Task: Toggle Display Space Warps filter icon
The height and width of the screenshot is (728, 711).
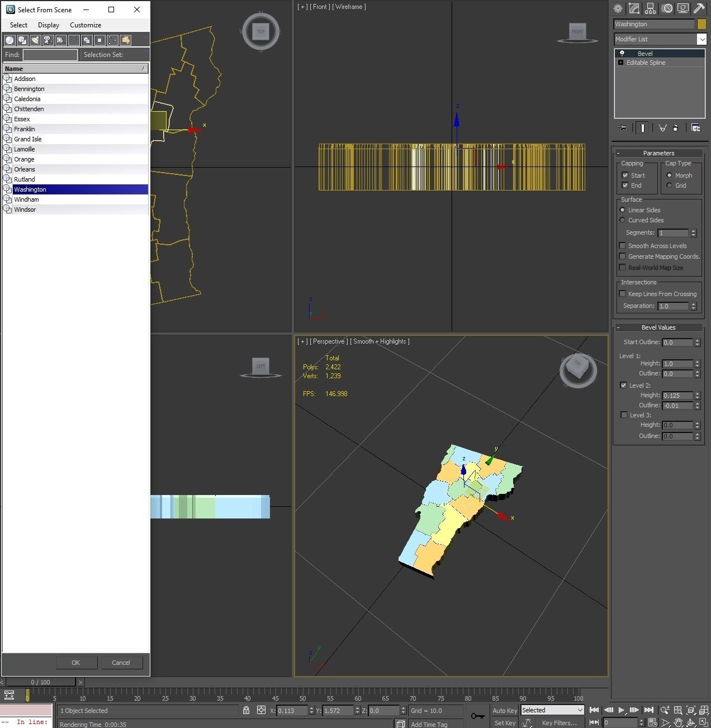Action: (74, 40)
